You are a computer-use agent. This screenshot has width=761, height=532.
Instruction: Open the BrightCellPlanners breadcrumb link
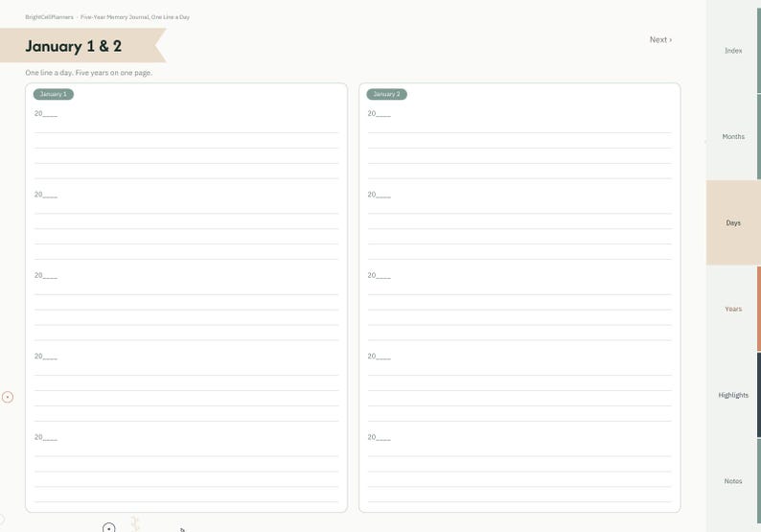tap(49, 17)
